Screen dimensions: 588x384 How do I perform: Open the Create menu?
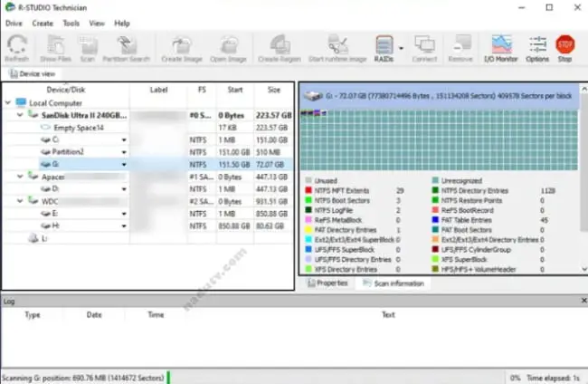(43, 24)
